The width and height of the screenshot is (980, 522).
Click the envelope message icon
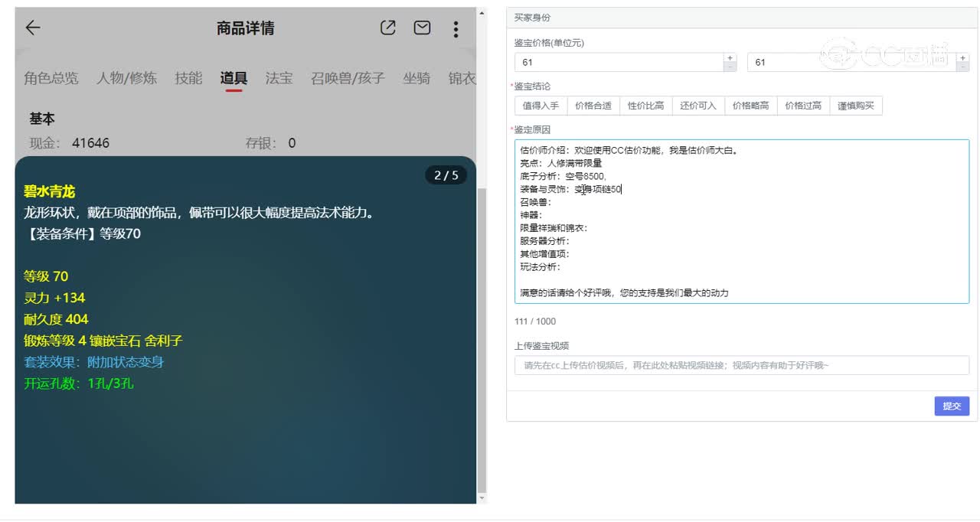click(422, 28)
